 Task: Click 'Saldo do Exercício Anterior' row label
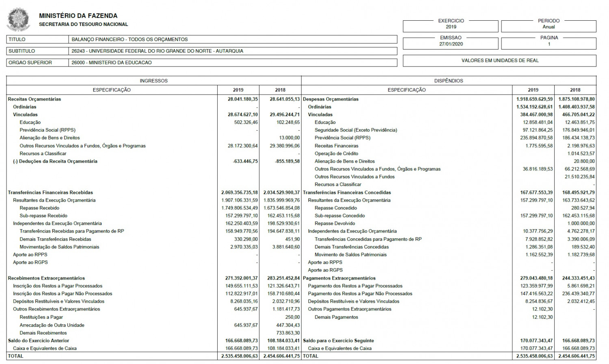pyautogui.click(x=39, y=341)
